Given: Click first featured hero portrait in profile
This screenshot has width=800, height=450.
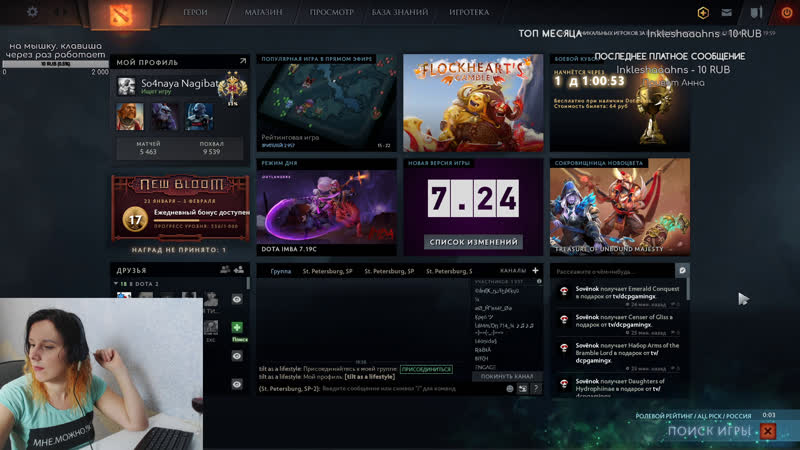Looking at the screenshot, I should click(130, 116).
